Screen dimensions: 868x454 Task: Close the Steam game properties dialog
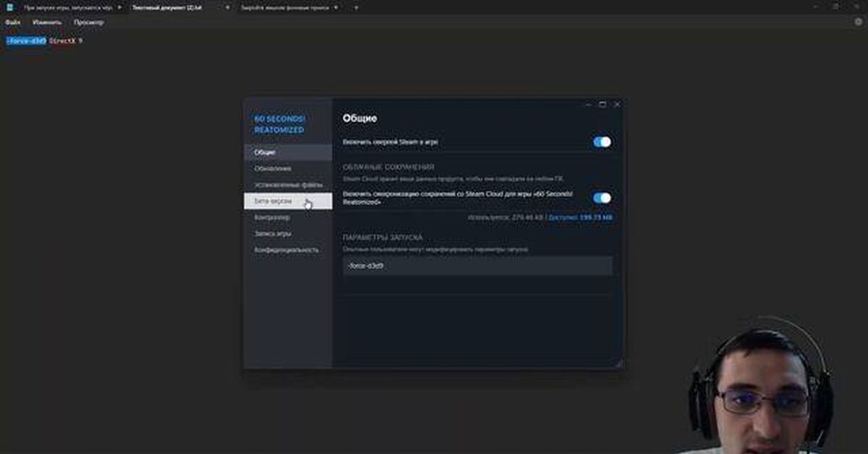tap(616, 105)
